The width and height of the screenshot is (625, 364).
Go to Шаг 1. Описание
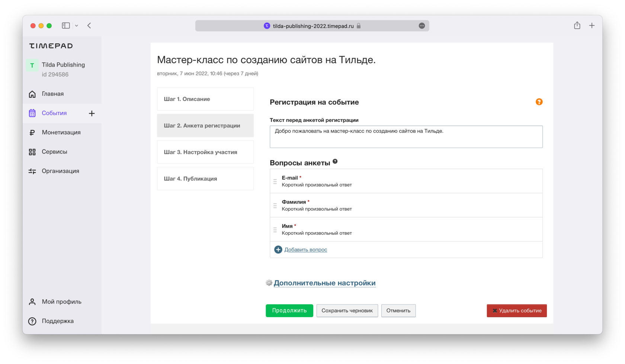click(205, 99)
